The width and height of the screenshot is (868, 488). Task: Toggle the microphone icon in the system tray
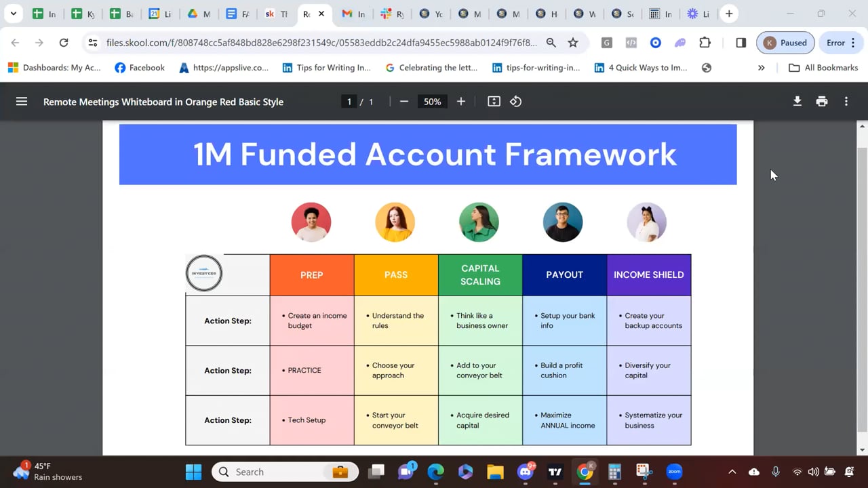(x=775, y=472)
